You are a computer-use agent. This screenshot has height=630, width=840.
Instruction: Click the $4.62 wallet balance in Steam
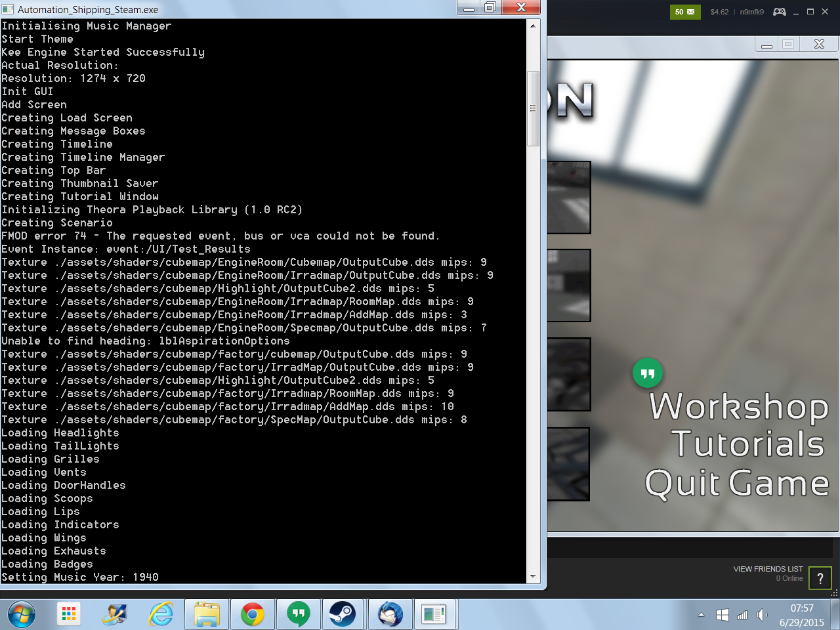click(719, 12)
